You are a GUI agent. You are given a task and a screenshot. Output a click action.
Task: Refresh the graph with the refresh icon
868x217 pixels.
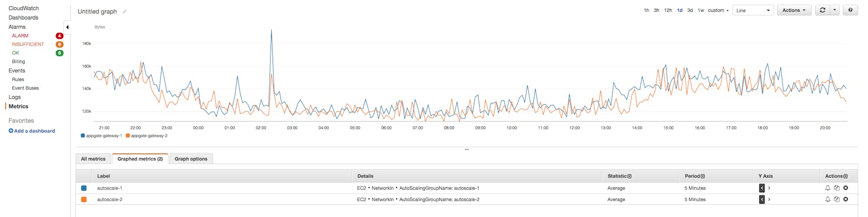pyautogui.click(x=822, y=10)
